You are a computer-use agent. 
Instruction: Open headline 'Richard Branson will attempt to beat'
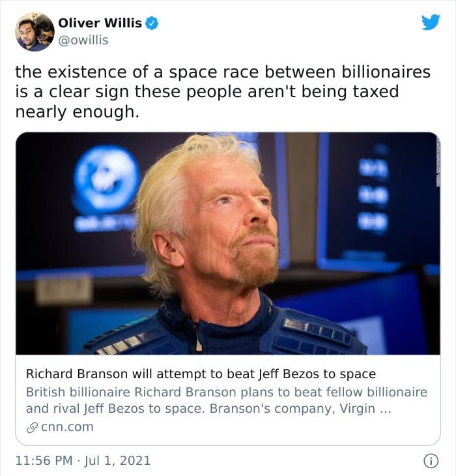[201, 374]
